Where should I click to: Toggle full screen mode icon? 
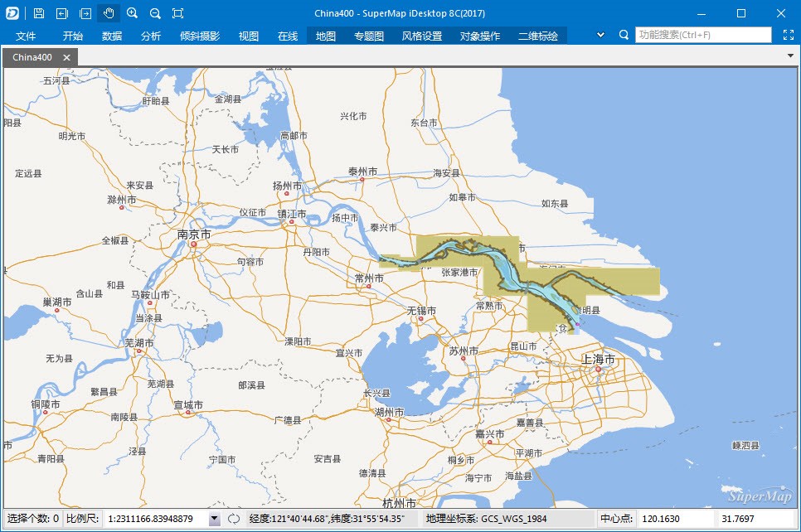(x=789, y=35)
